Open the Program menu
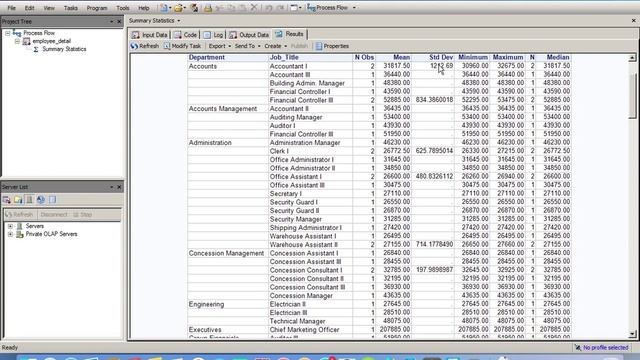The width and height of the screenshot is (640, 360). [97, 8]
